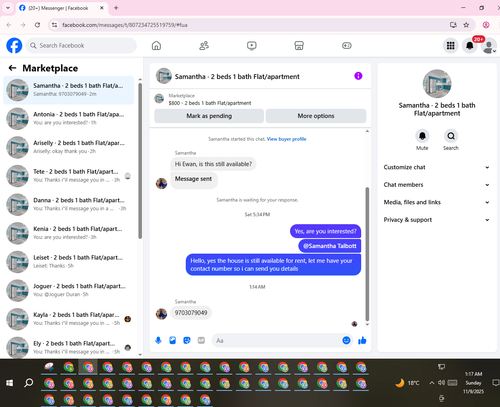Attach a photo or file
Screen dimensions: 500x407
coord(172,340)
